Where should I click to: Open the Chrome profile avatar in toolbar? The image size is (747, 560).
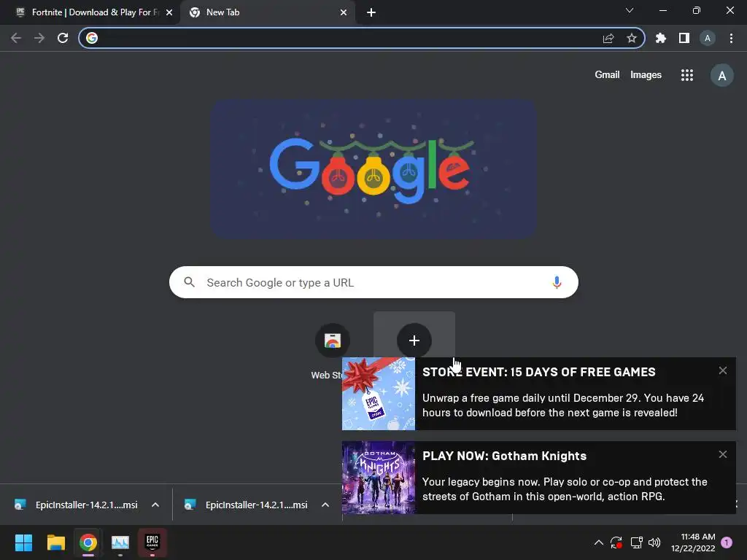708,38
